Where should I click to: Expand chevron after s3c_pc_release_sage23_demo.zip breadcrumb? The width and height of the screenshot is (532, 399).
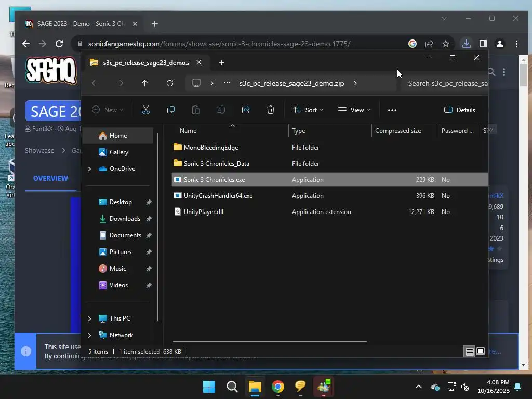tap(355, 83)
